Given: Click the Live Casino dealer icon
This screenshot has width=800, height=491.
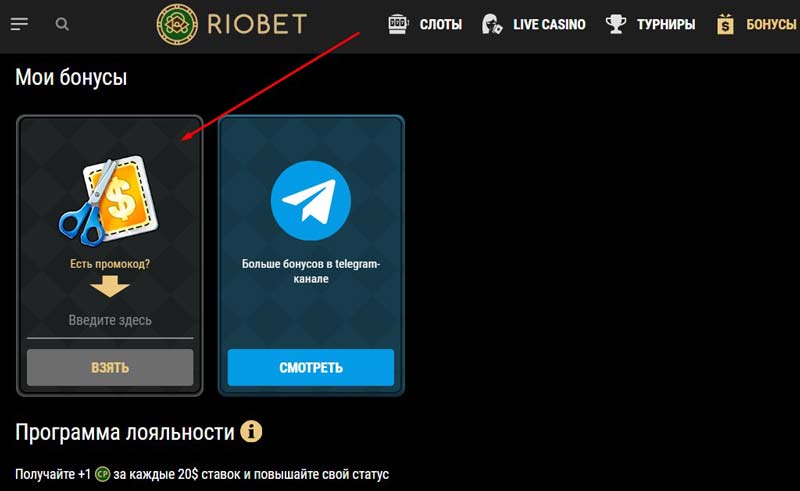Looking at the screenshot, I should [x=492, y=24].
